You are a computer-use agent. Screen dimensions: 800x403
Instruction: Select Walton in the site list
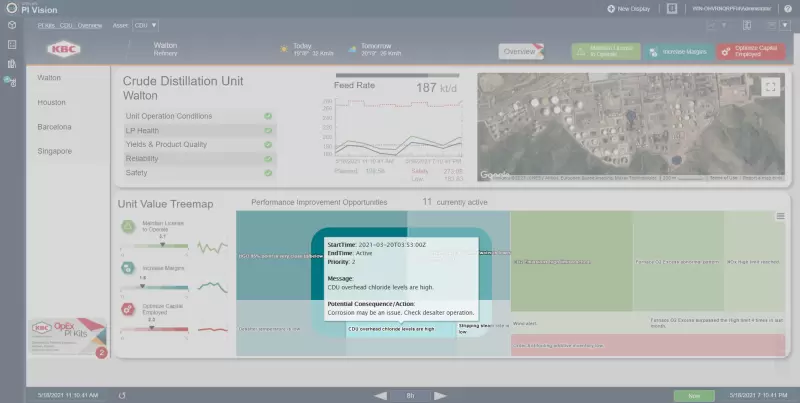point(49,78)
